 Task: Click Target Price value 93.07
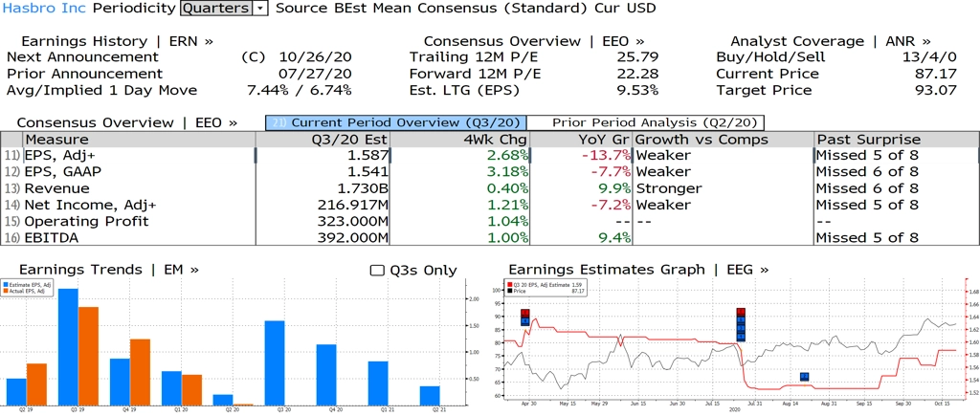(x=936, y=90)
